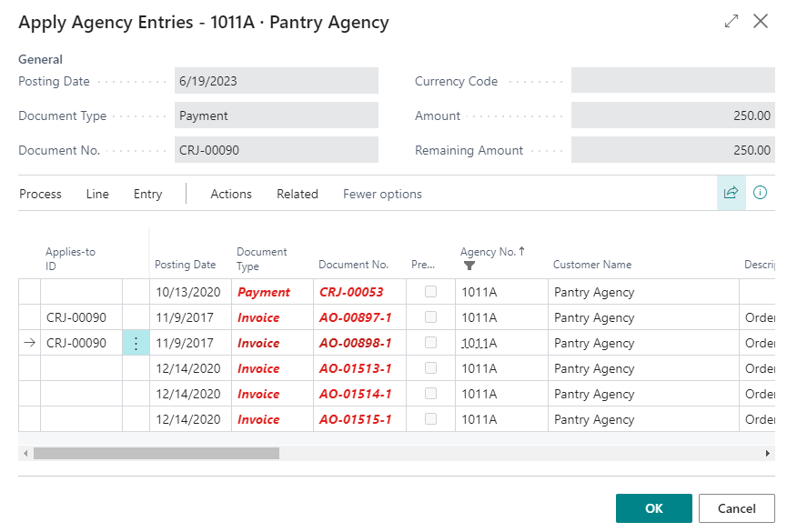Select Fewer options in the action bar
Screen dimensions: 787x532
382,194
